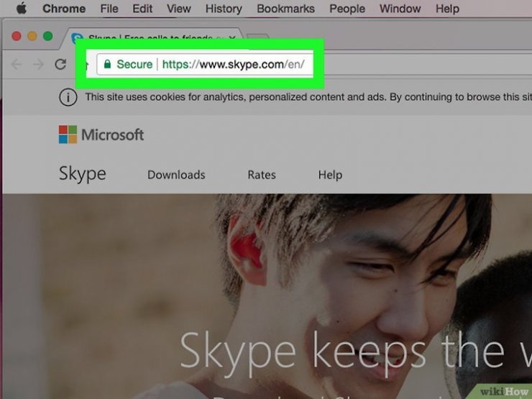Click the browser back arrow
This screenshot has height=399, width=532.
(17, 64)
